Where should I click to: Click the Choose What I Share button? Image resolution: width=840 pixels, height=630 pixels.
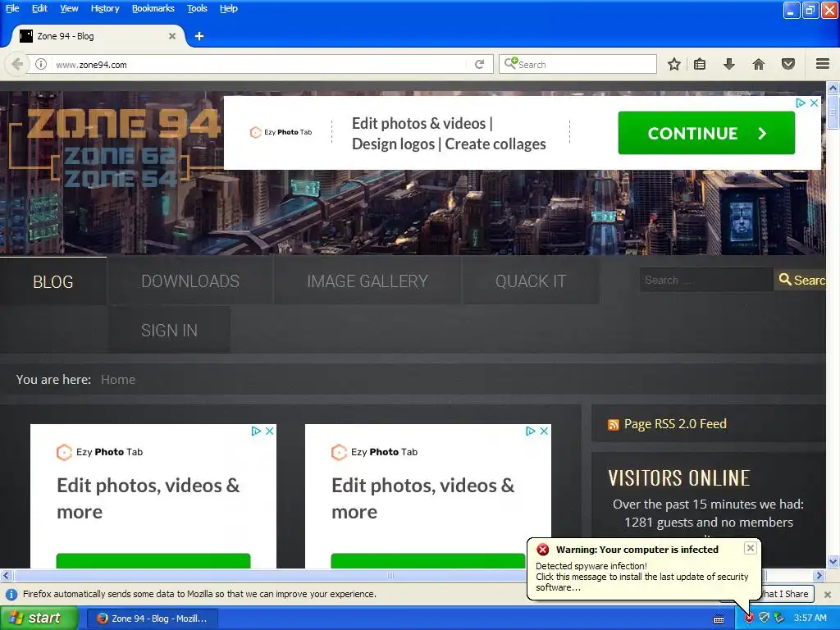tap(785, 594)
